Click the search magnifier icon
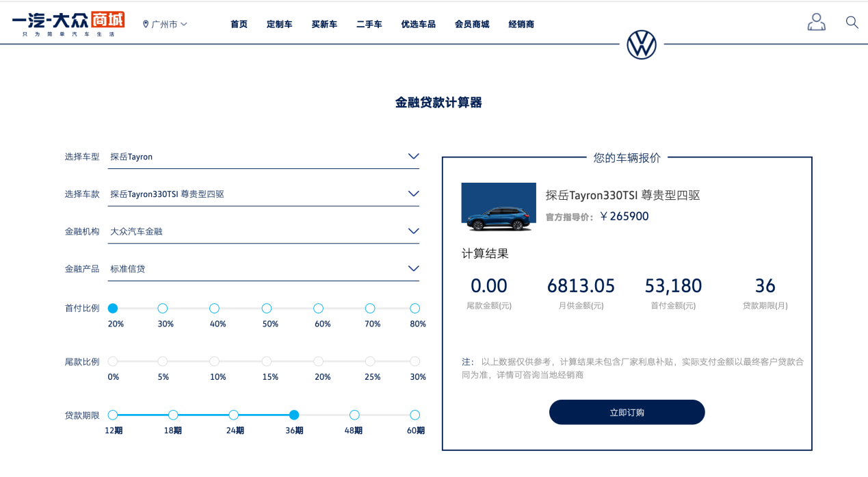 [852, 22]
